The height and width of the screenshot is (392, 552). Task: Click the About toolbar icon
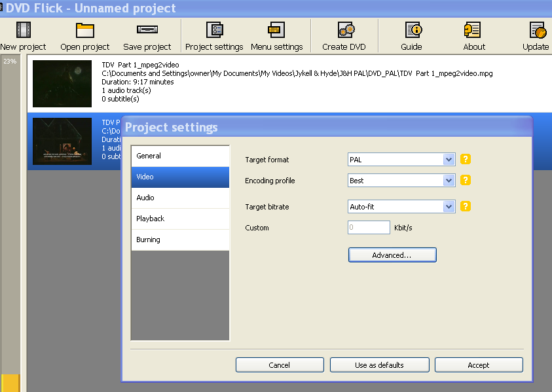click(x=472, y=30)
